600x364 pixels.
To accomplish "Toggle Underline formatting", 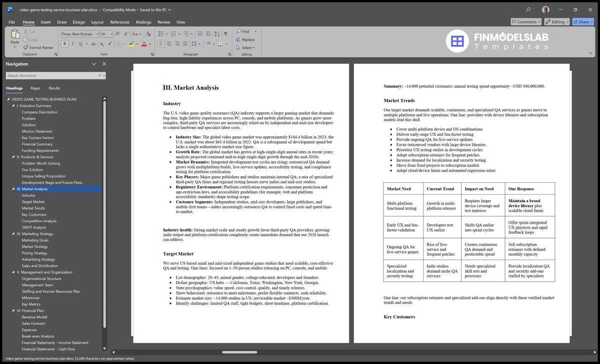I will pyautogui.click(x=81, y=44).
